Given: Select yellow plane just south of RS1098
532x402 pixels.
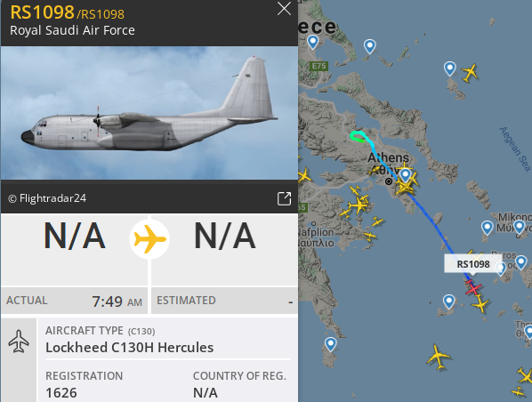Looking at the screenshot, I should [x=480, y=303].
